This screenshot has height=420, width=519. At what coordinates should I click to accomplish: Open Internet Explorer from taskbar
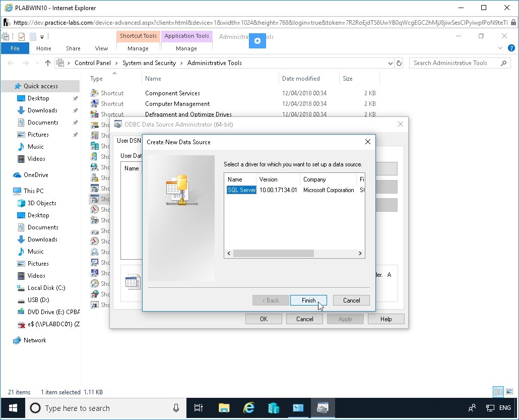(249, 408)
